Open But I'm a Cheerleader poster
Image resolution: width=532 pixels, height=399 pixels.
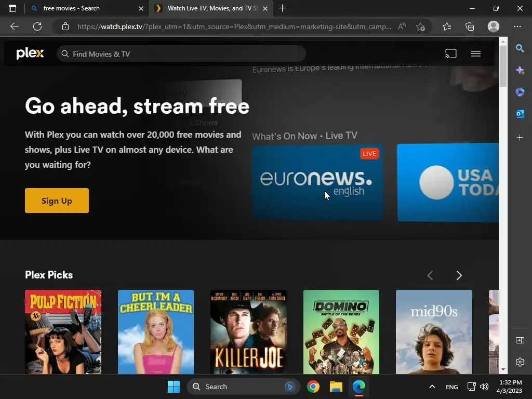(x=156, y=332)
